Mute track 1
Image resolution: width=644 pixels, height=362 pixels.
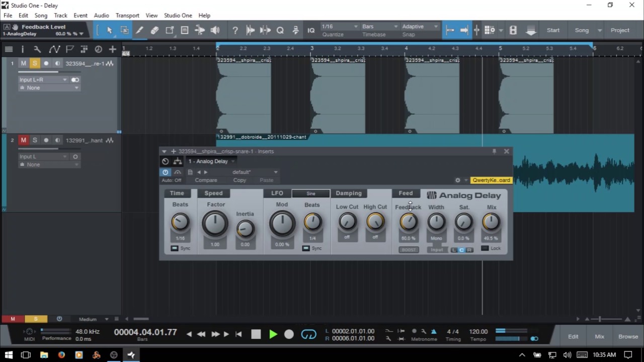click(23, 63)
